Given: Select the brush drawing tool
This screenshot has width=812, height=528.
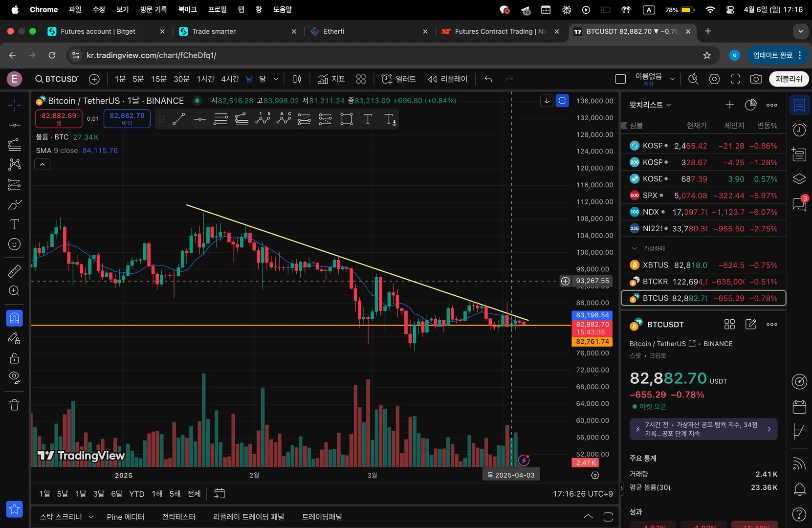Looking at the screenshot, I should (x=15, y=205).
